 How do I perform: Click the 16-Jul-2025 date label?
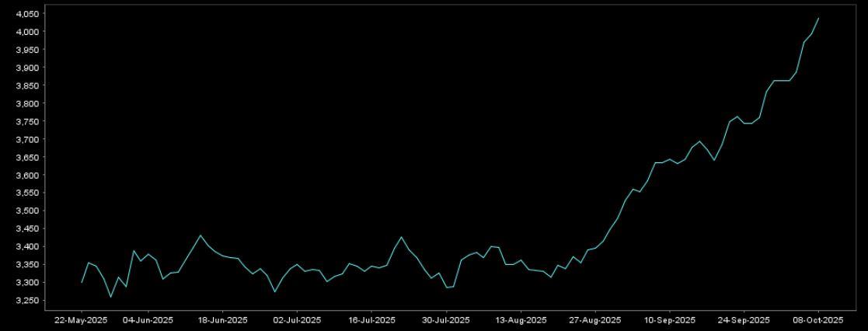pyautogui.click(x=371, y=320)
